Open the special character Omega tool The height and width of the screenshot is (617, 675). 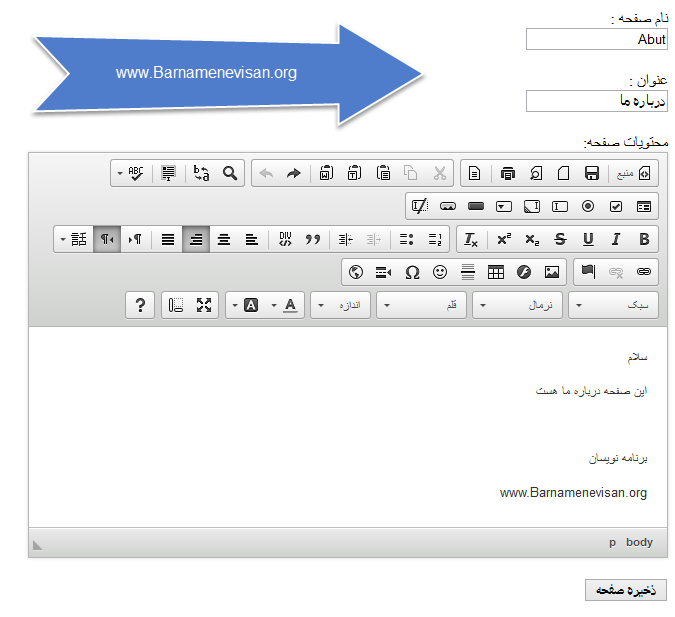[412, 272]
